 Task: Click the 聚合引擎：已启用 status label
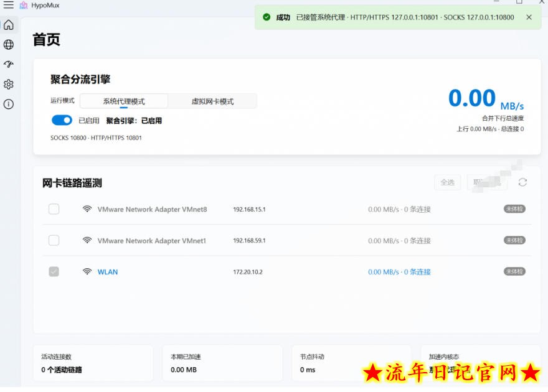(x=134, y=121)
